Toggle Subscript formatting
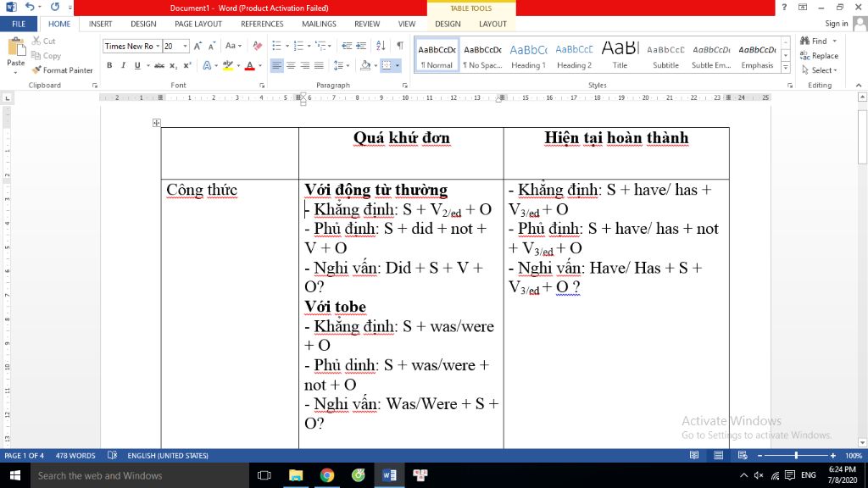868x488 pixels. click(173, 65)
